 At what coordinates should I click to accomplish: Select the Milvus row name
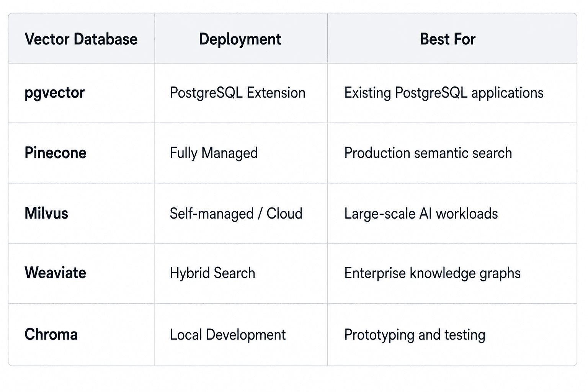click(x=46, y=213)
